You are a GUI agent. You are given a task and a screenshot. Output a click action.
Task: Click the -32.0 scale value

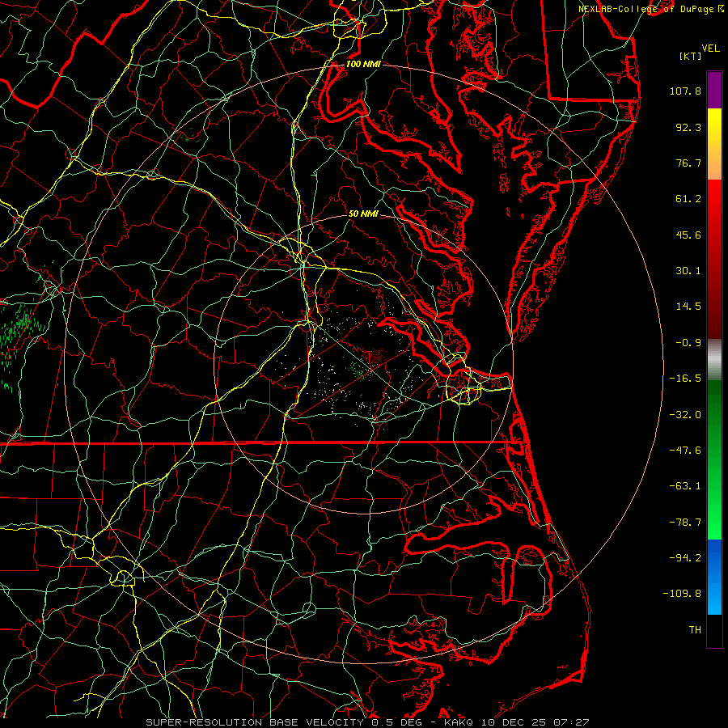click(x=685, y=415)
